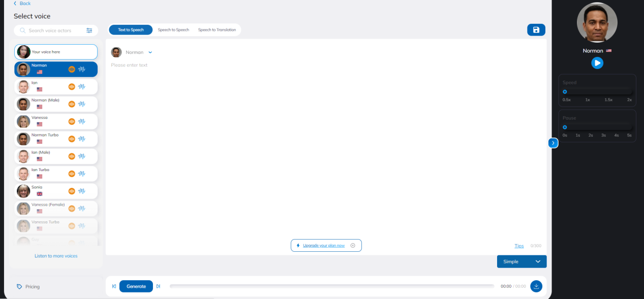Screen dimensions: 644x299
Task: Click the Search voice actors field
Action: coord(56,30)
